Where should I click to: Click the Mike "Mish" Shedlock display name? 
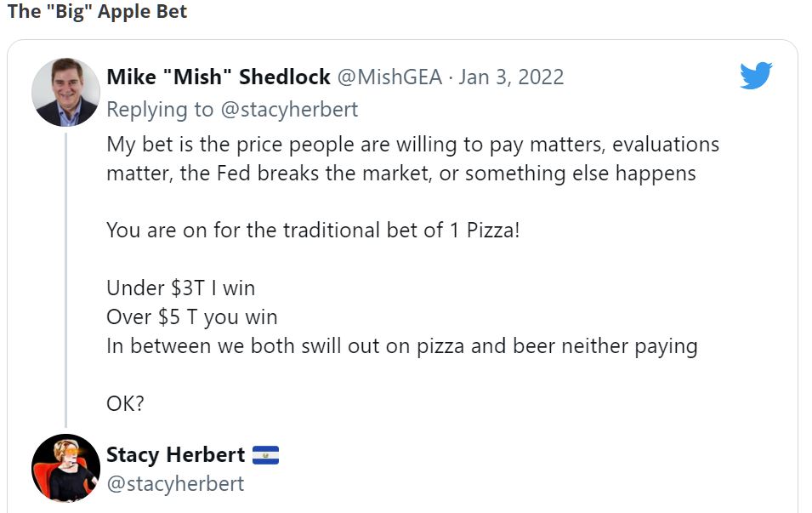point(218,77)
